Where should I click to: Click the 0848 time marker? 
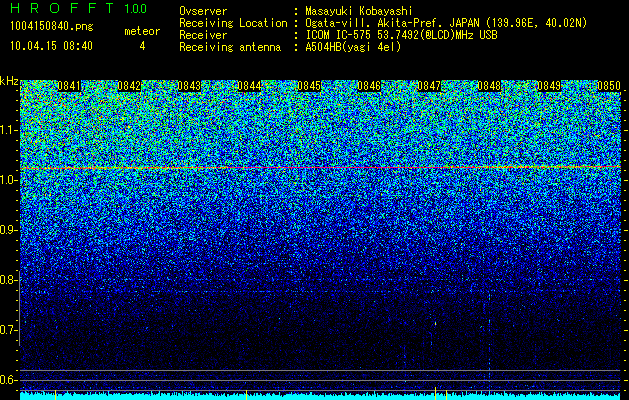click(489, 86)
